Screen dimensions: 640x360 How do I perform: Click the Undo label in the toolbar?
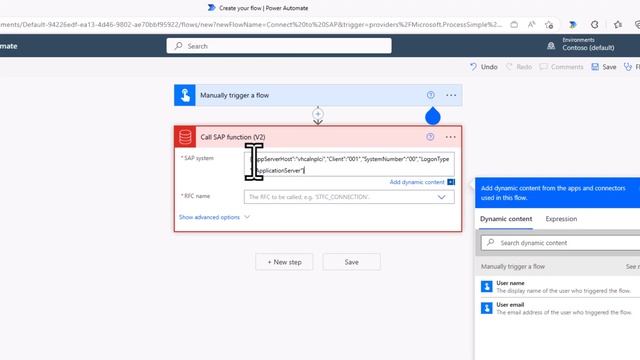coord(489,67)
